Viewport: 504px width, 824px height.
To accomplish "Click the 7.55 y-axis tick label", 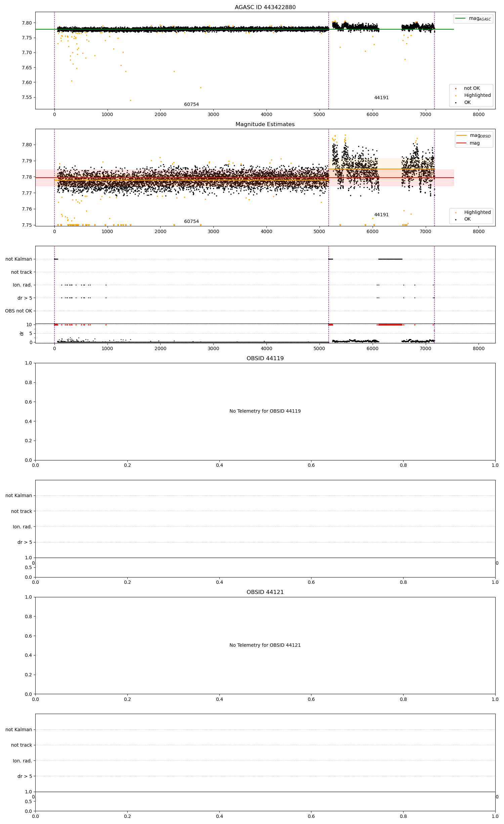I will (27, 98).
